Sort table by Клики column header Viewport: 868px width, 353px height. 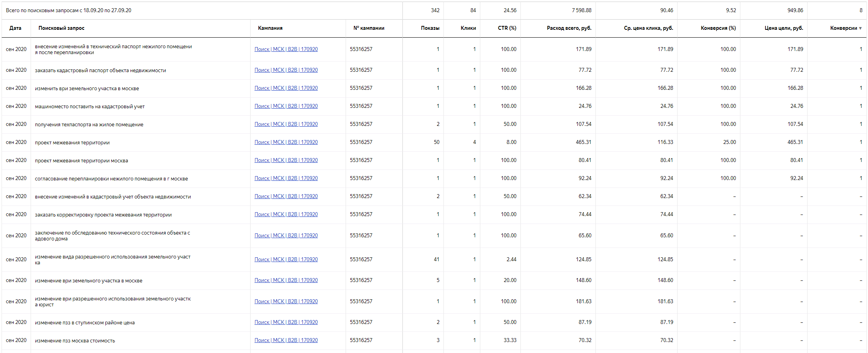pyautogui.click(x=468, y=28)
